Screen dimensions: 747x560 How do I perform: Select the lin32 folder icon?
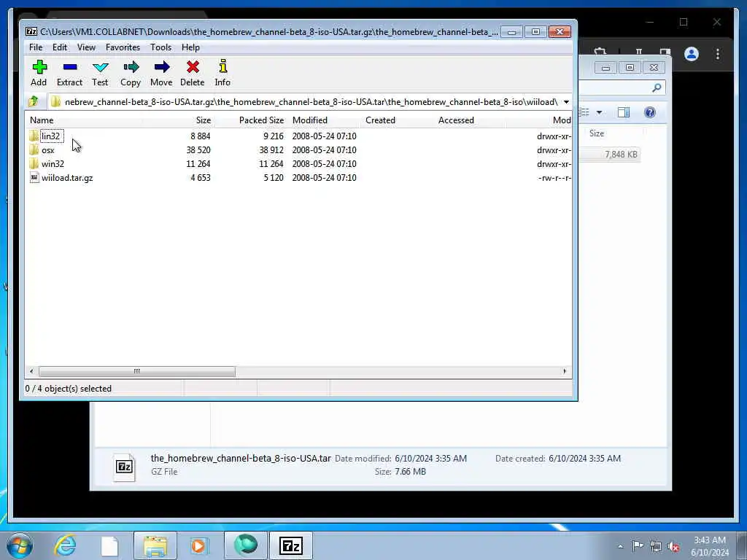coord(34,136)
